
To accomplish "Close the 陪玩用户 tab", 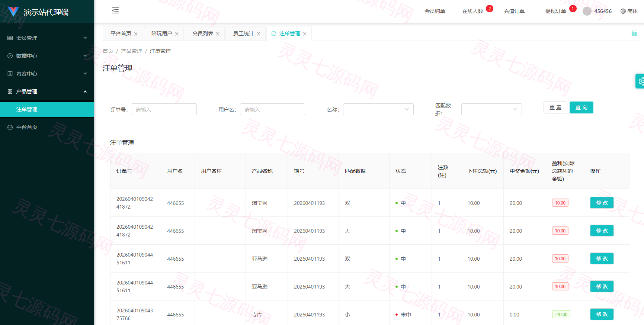I will (x=177, y=34).
